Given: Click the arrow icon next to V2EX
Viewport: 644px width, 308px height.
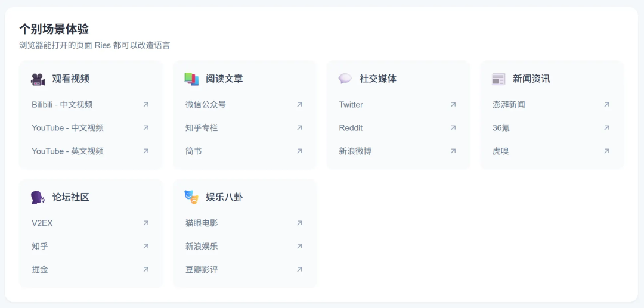Looking at the screenshot, I should click(x=146, y=223).
